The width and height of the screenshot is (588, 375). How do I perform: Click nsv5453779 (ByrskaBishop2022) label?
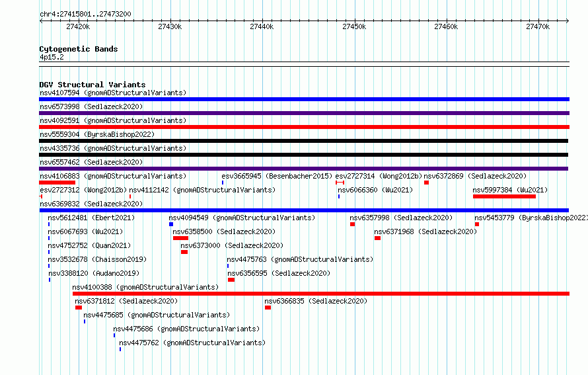pos(531,218)
